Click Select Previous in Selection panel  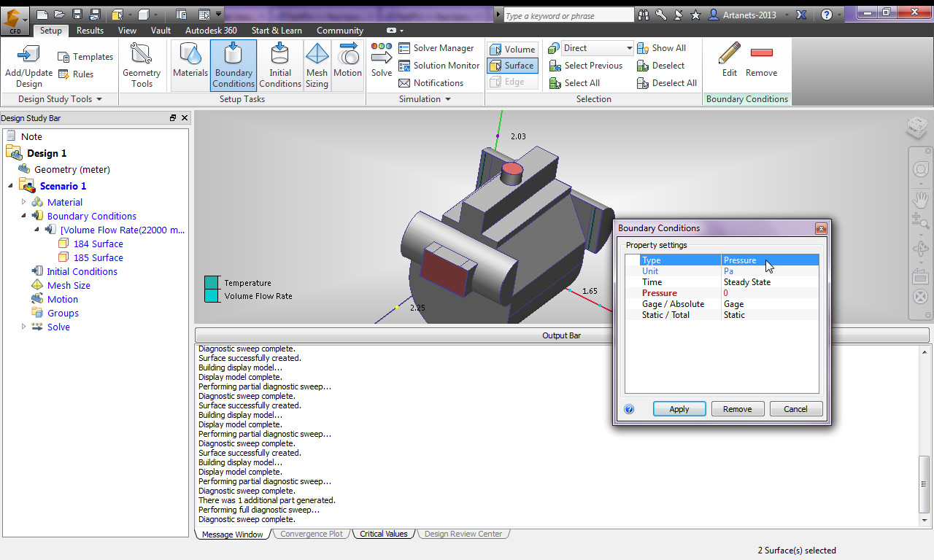coord(585,66)
